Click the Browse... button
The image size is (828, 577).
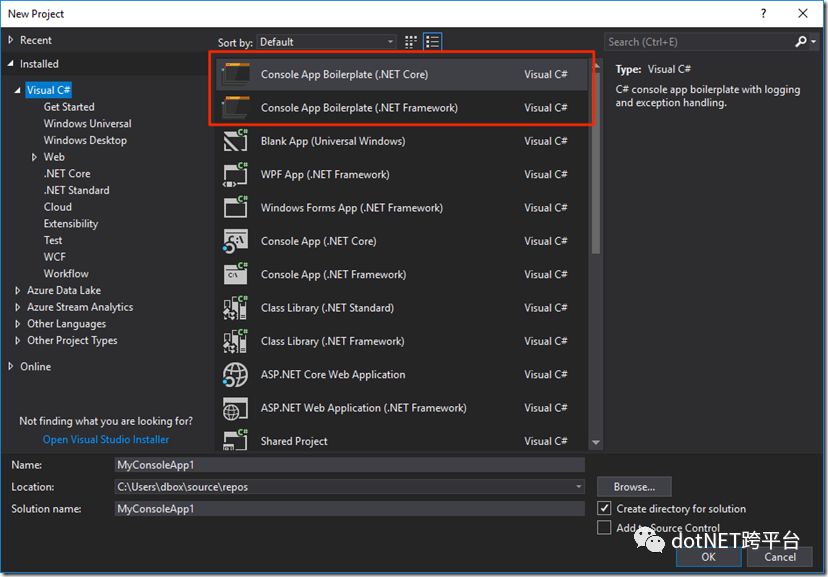pyautogui.click(x=634, y=487)
